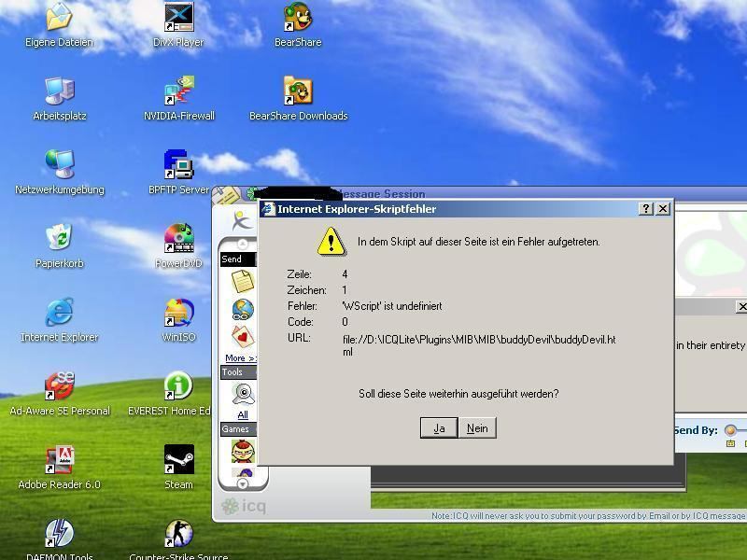This screenshot has height=560, width=747.
Task: Click the ICQ note icon under Send
Action: click(x=243, y=281)
